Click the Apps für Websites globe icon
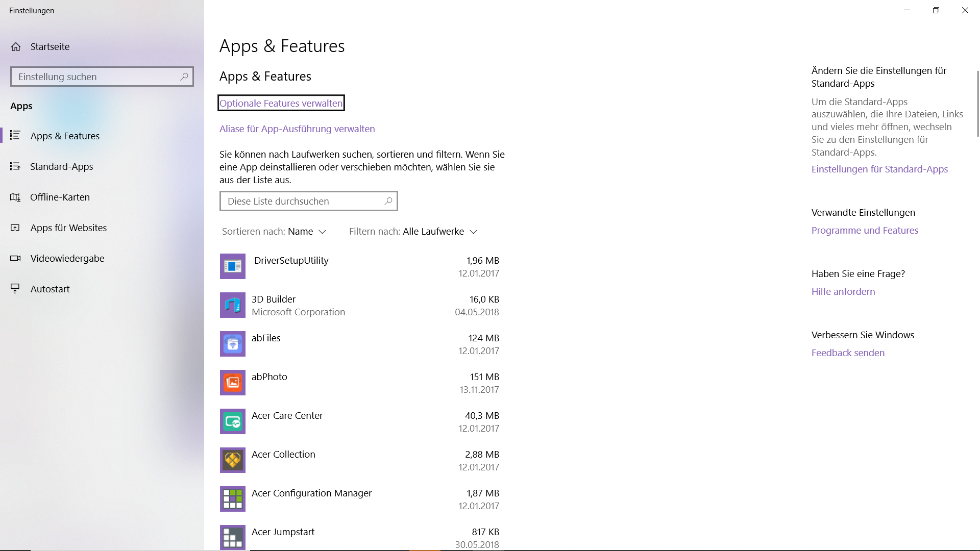Viewport: 980px width, 551px height. [16, 228]
